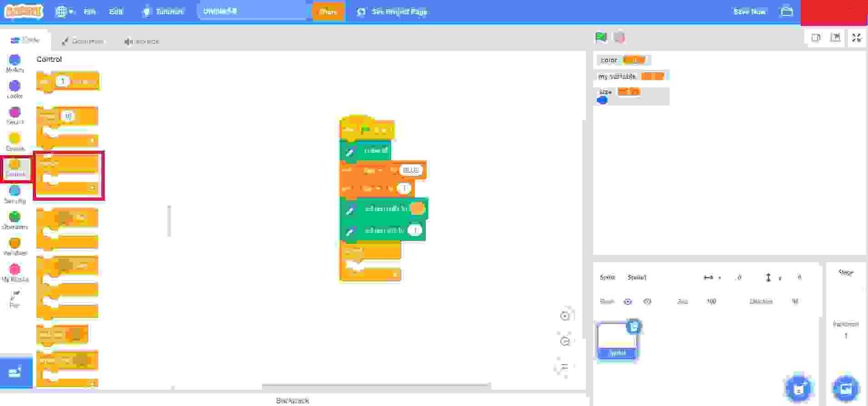Open variable dropdown in set size block

[x=372, y=188]
